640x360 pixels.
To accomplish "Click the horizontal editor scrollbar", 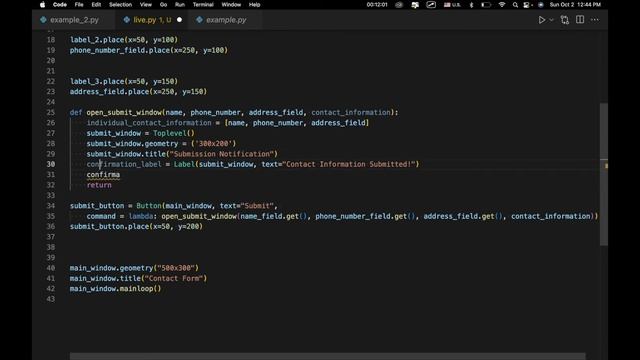I will (x=327, y=356).
